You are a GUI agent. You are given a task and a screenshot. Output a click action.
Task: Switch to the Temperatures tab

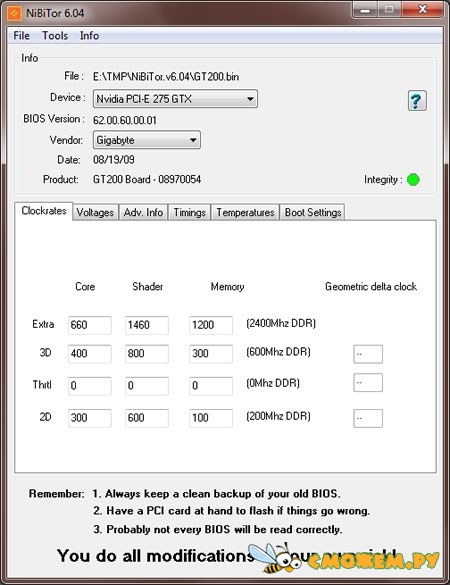(x=245, y=212)
